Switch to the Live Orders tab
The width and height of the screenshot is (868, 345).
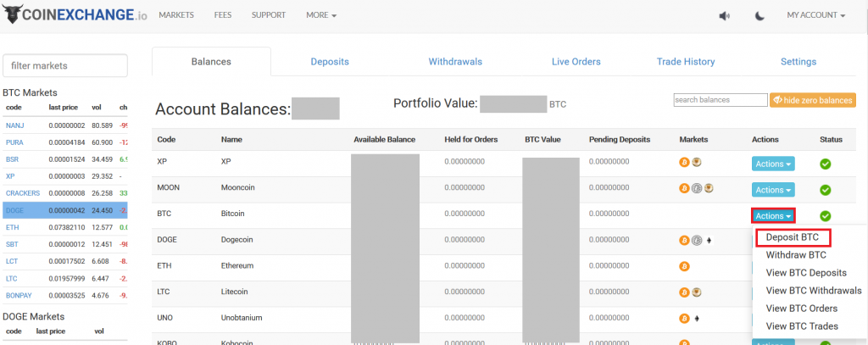tap(576, 62)
